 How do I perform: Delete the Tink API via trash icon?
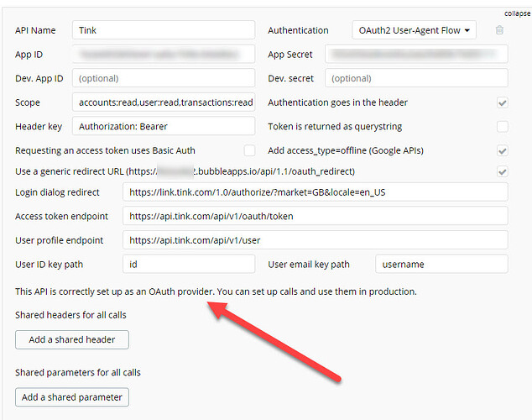[499, 30]
